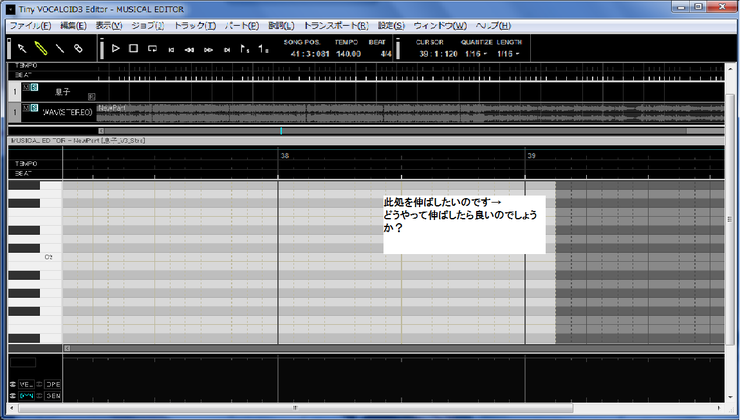Select the GEN control parameter
The image size is (740, 420).
tap(53, 395)
